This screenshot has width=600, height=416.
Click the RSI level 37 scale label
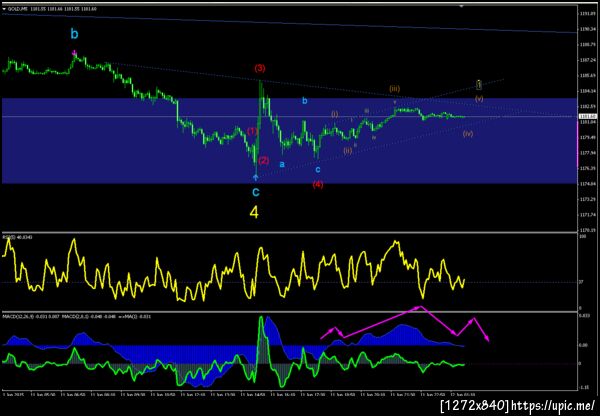tap(581, 283)
